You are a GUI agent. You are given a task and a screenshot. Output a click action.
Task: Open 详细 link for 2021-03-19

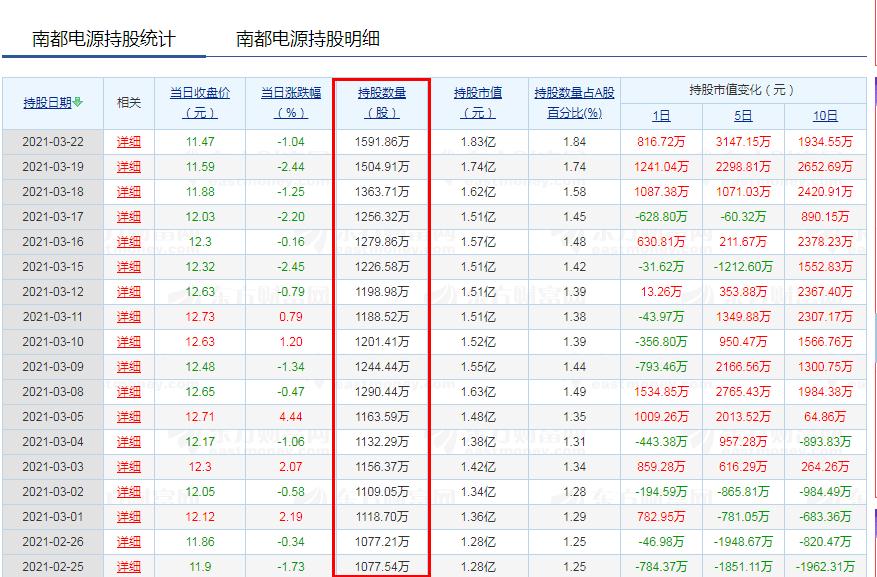pyautogui.click(x=129, y=167)
